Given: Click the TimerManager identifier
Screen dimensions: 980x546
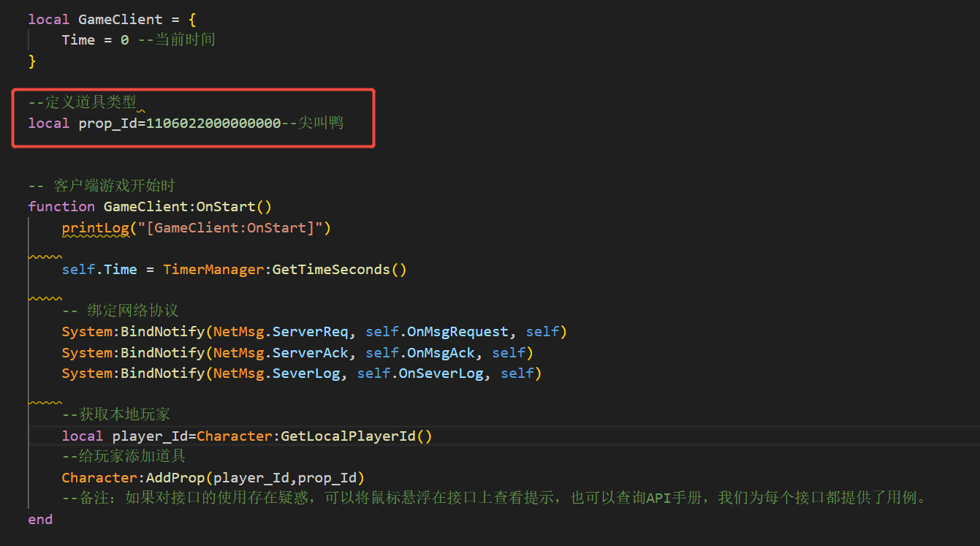Looking at the screenshot, I should [213, 269].
